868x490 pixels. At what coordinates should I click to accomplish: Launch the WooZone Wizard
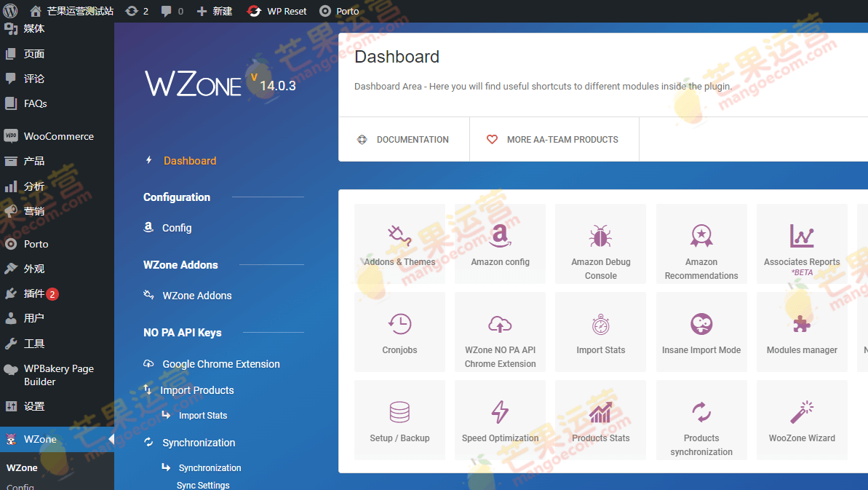pyautogui.click(x=801, y=420)
